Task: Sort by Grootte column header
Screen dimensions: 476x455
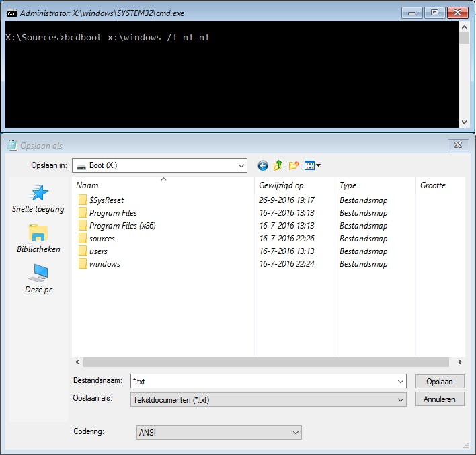Action: (x=441, y=185)
